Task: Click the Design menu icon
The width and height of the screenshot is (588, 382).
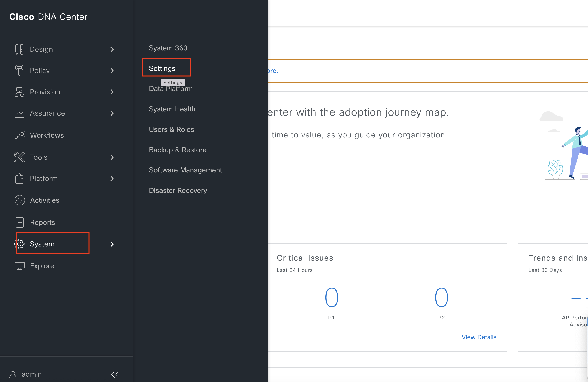Action: (19, 49)
